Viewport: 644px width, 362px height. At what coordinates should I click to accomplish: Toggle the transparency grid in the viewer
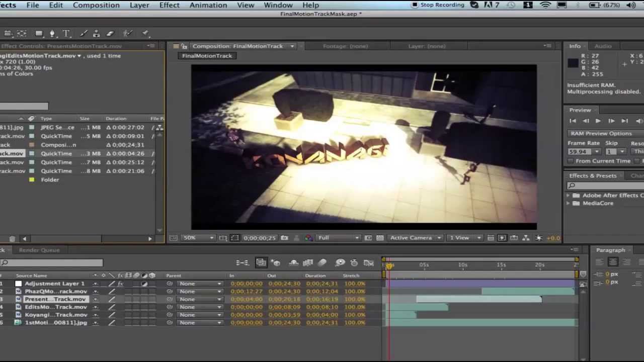pos(380,238)
